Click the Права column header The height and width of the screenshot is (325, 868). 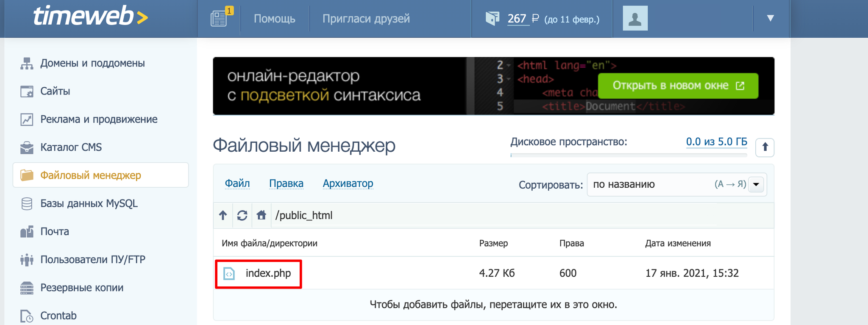click(571, 243)
